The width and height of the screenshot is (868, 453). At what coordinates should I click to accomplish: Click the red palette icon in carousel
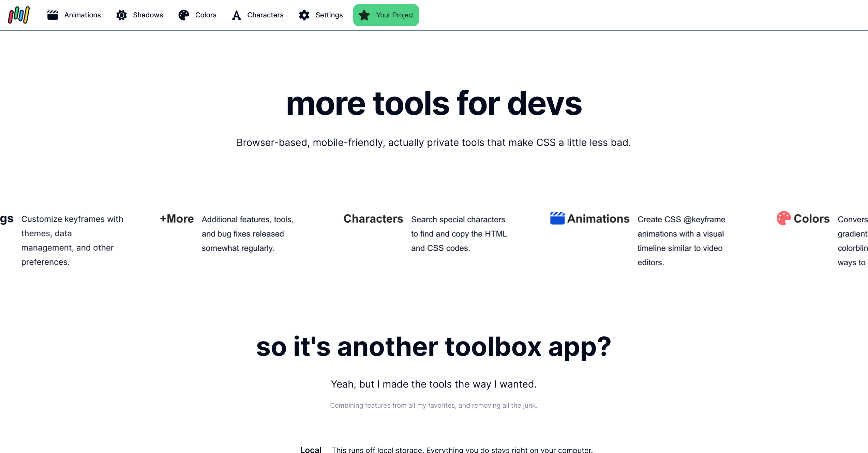click(x=783, y=218)
